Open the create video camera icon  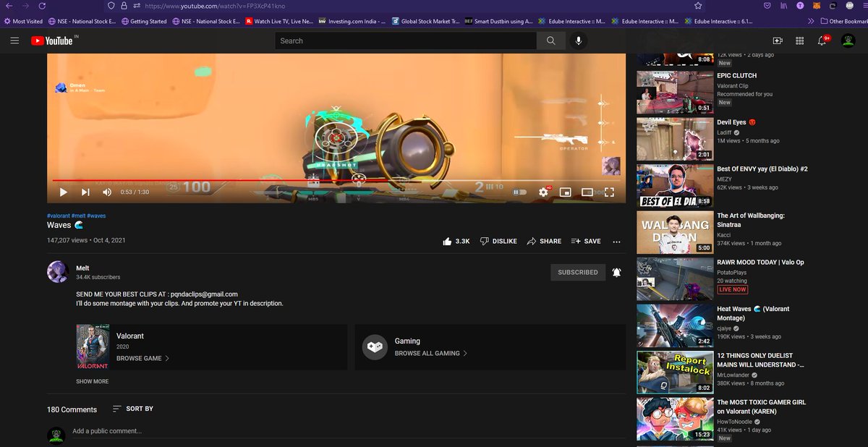pos(778,41)
